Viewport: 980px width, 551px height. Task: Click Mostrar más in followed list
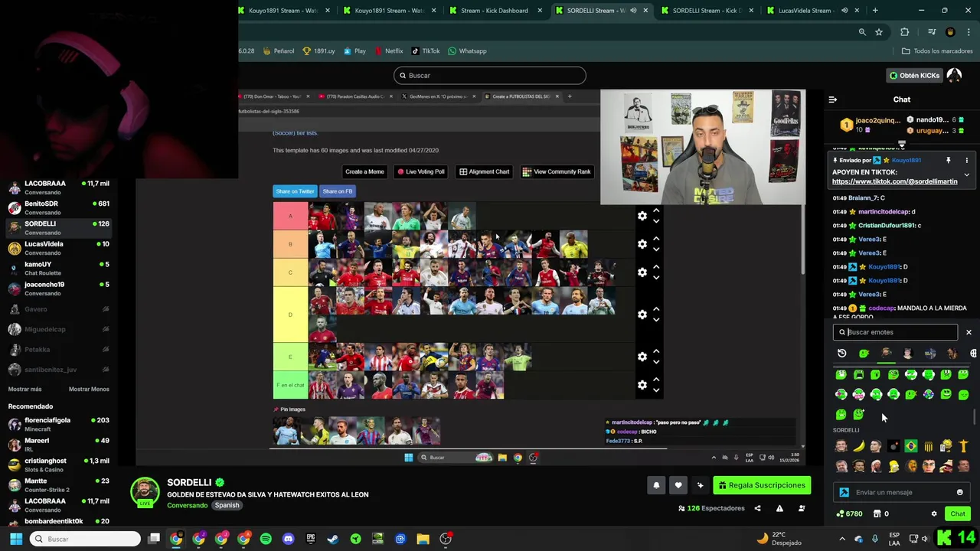point(24,389)
